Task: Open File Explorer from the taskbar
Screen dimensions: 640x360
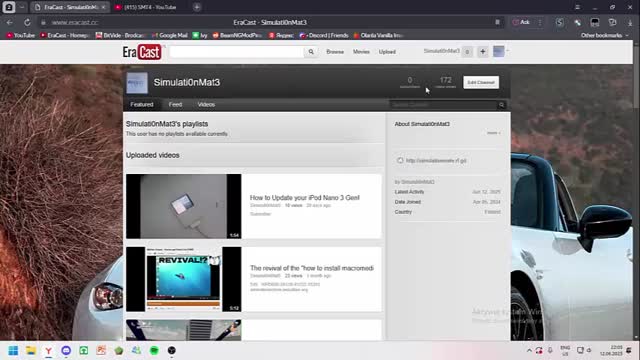Action: (31, 351)
